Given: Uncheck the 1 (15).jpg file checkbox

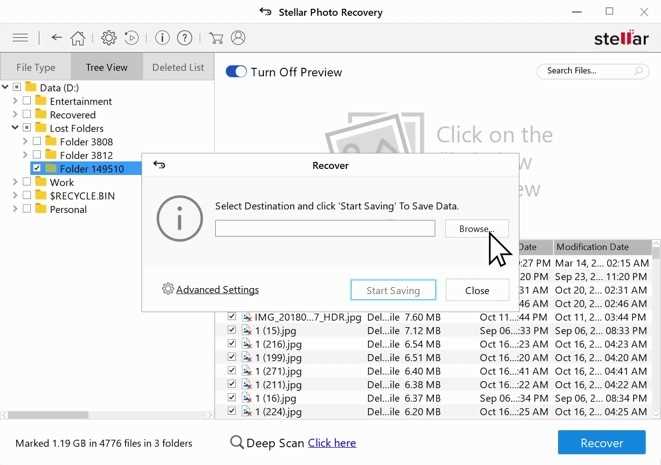Looking at the screenshot, I should (231, 330).
